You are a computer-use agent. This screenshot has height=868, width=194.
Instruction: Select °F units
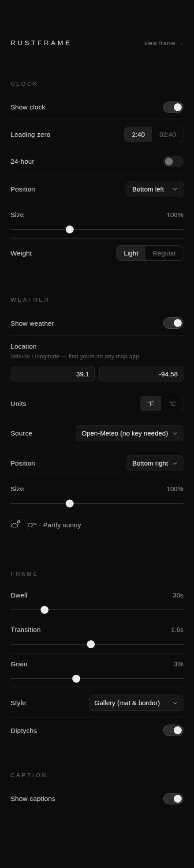[x=151, y=404]
